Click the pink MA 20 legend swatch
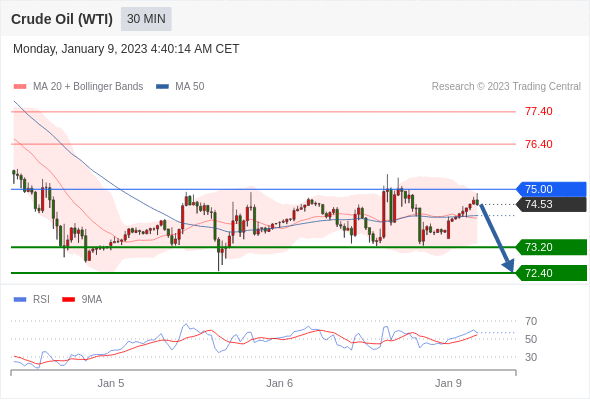 pyautogui.click(x=20, y=87)
